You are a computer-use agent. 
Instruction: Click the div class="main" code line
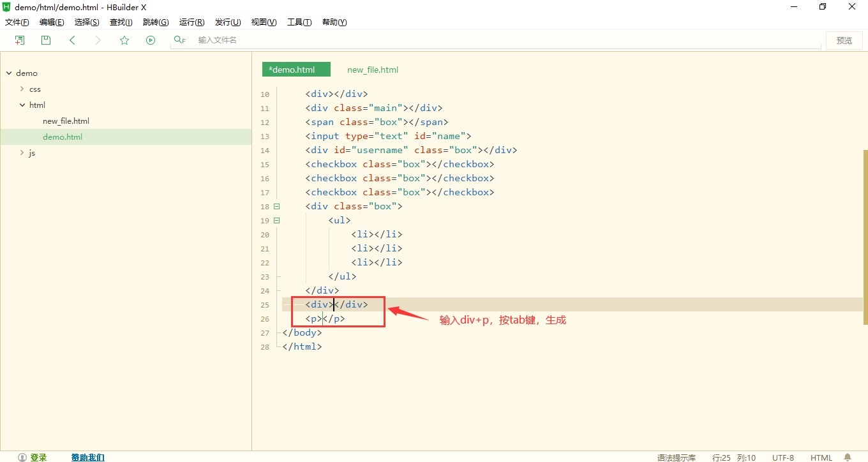point(373,108)
